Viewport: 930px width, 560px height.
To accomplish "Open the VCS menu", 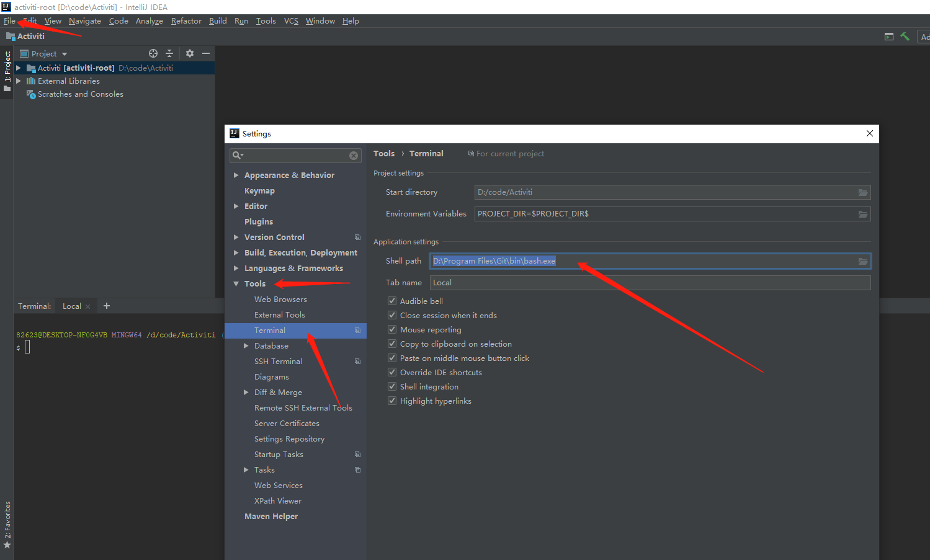I will click(291, 21).
